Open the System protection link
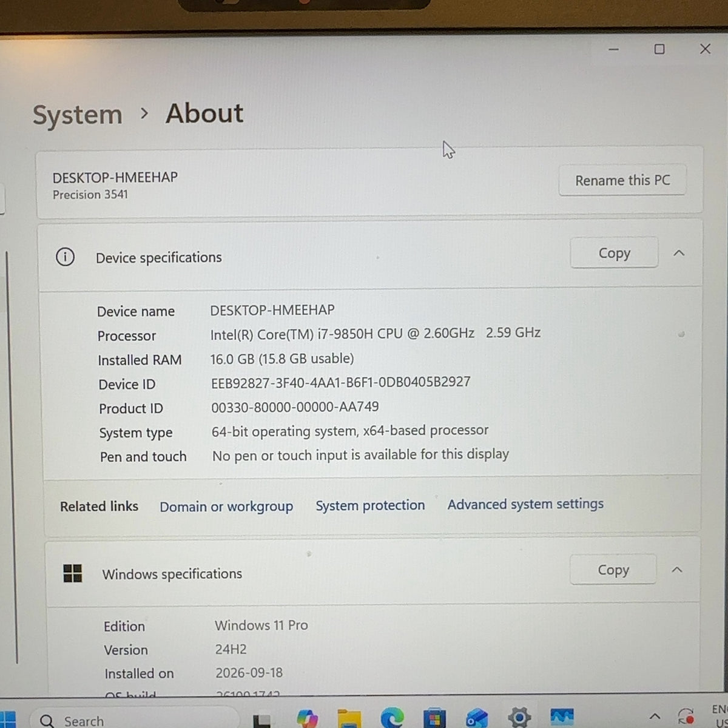 tap(370, 505)
